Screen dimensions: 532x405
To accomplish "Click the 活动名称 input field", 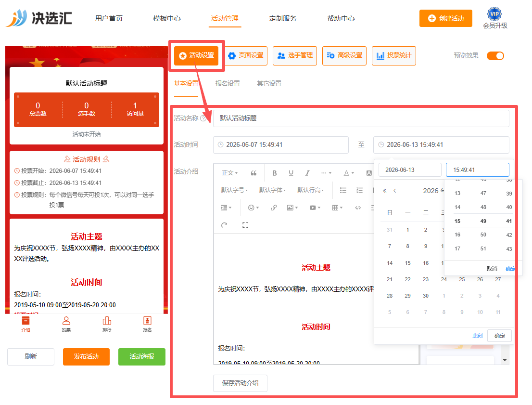I will (x=361, y=118).
